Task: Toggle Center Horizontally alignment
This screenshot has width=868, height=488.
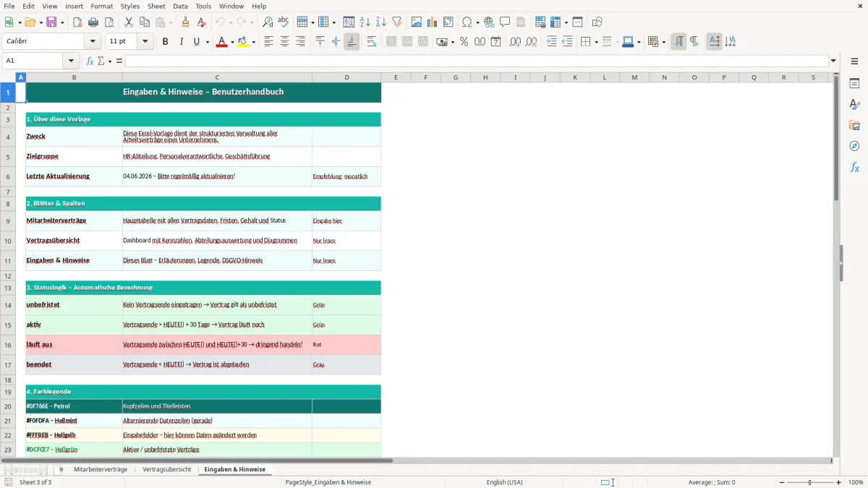Action: point(284,42)
